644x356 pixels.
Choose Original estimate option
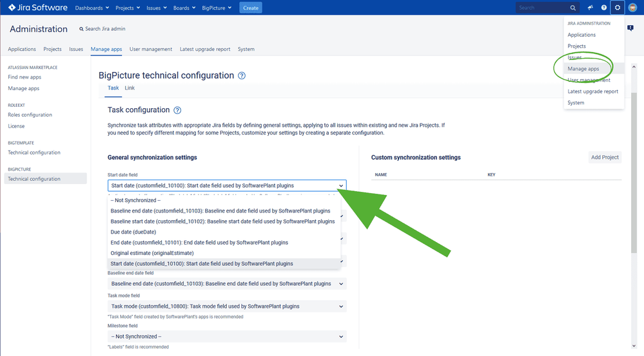pos(224,253)
